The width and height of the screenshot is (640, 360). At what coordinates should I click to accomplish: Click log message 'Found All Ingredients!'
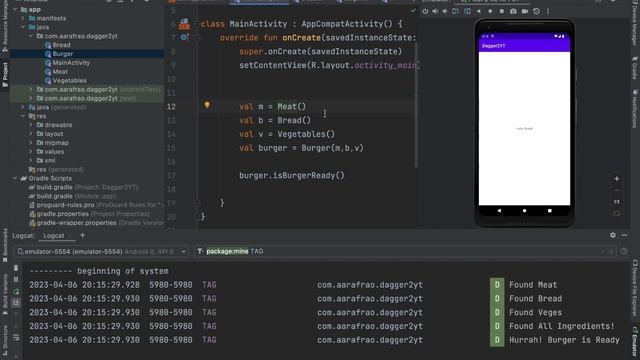click(562, 326)
